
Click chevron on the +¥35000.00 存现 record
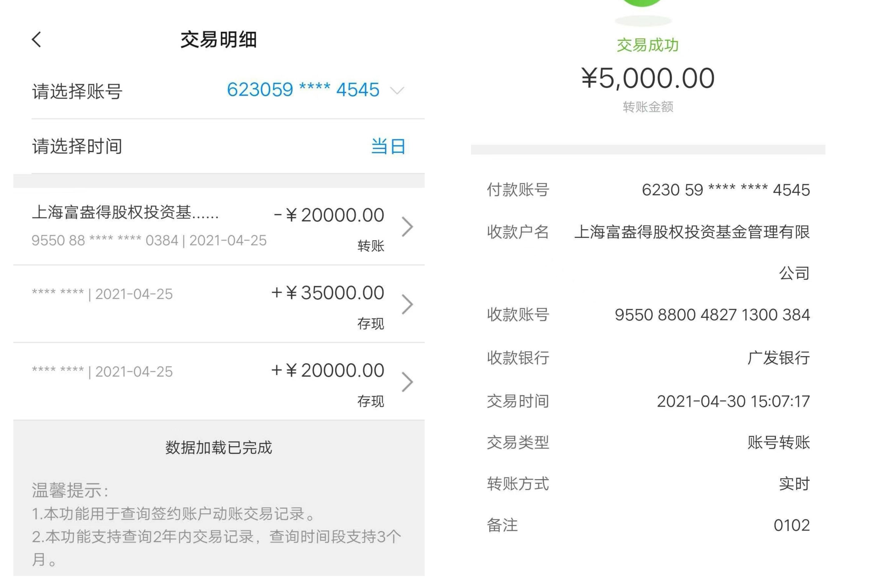[x=407, y=305]
